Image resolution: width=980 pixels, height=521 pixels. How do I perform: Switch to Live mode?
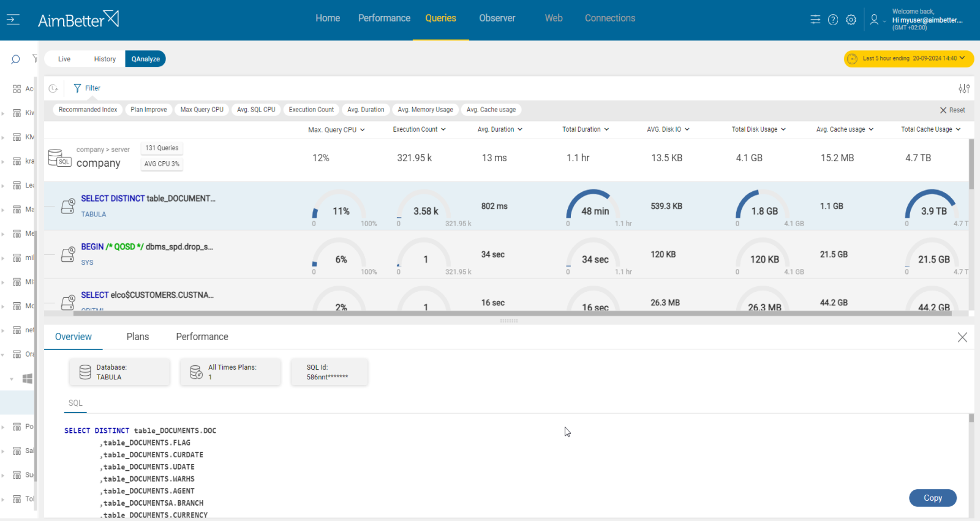point(64,59)
